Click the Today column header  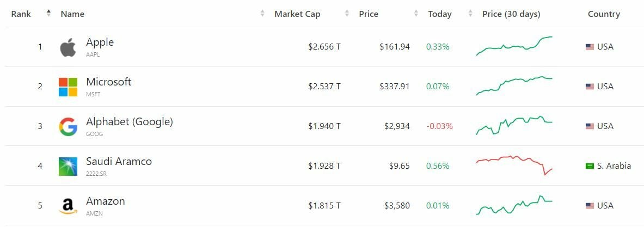point(439,14)
